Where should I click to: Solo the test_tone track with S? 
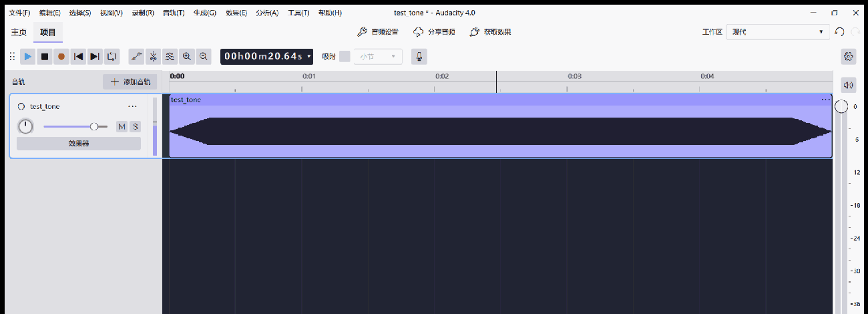click(135, 126)
